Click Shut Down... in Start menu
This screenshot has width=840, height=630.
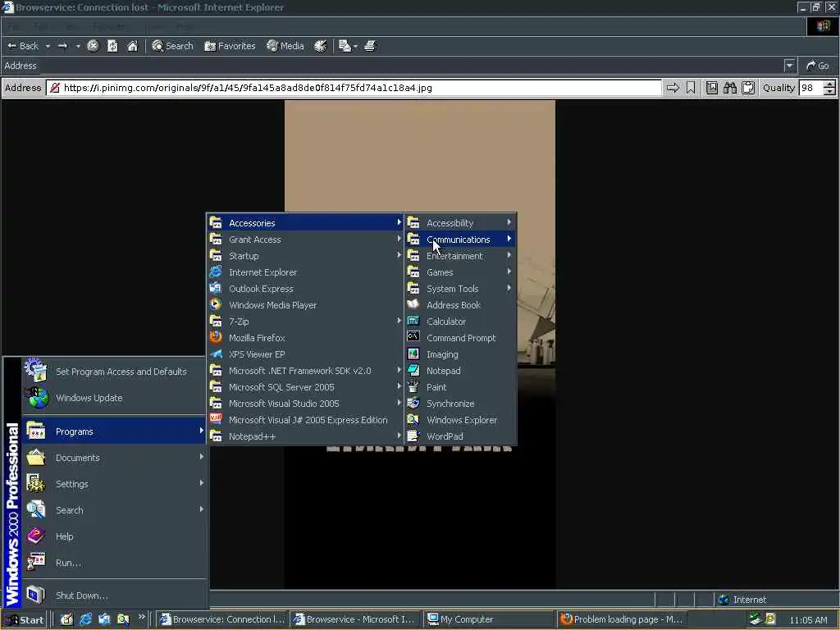click(x=114, y=596)
